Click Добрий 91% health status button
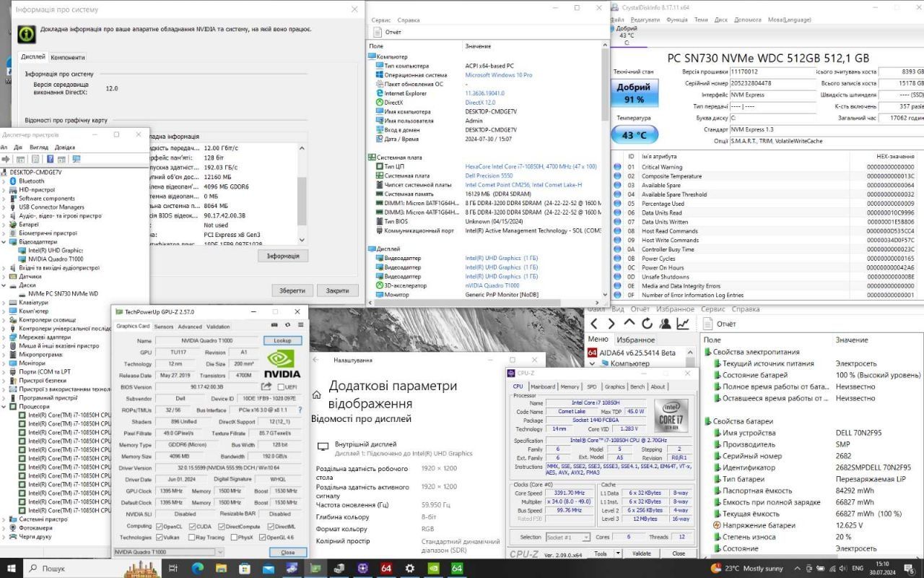 633,92
